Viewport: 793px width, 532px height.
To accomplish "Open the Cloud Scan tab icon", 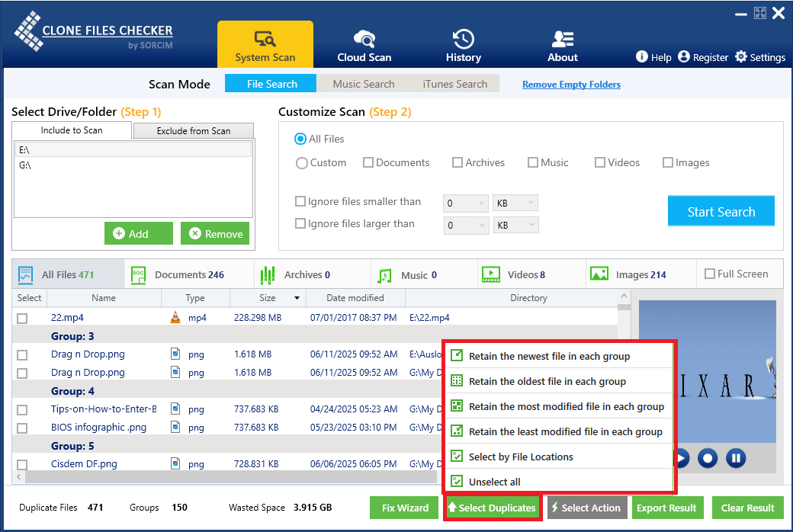I will click(x=364, y=39).
